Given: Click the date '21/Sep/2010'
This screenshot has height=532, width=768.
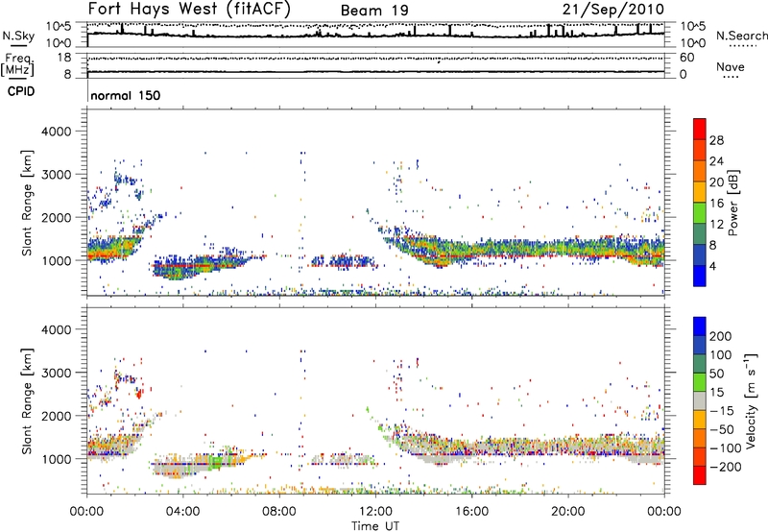Looking at the screenshot, I should click(x=613, y=10).
